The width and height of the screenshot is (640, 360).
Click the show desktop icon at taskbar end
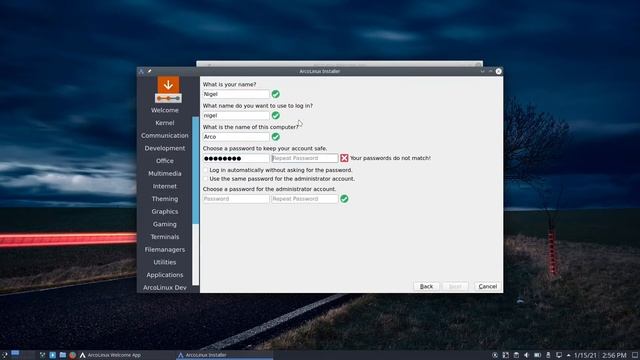(x=635, y=355)
